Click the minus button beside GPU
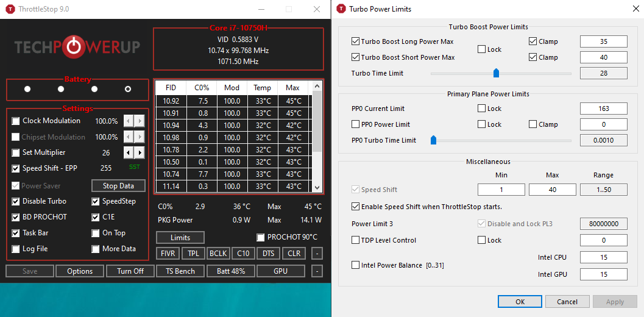This screenshot has width=644, height=317. (x=317, y=271)
